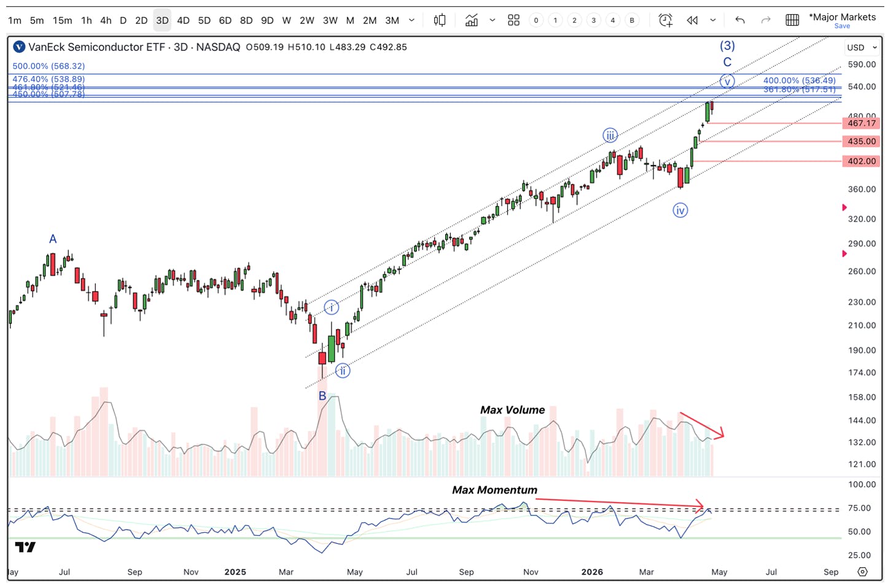Click the 435.00 price level label
888x588 pixels.
pos(861,141)
